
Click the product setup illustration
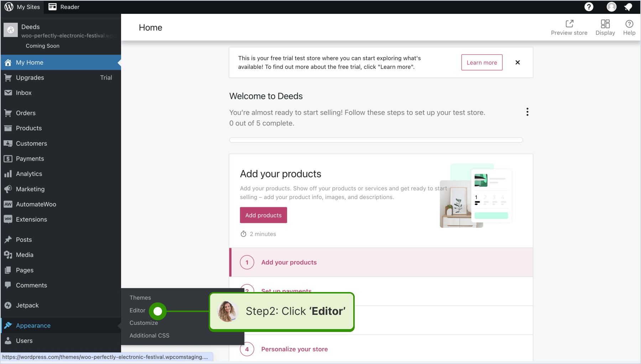(476, 196)
